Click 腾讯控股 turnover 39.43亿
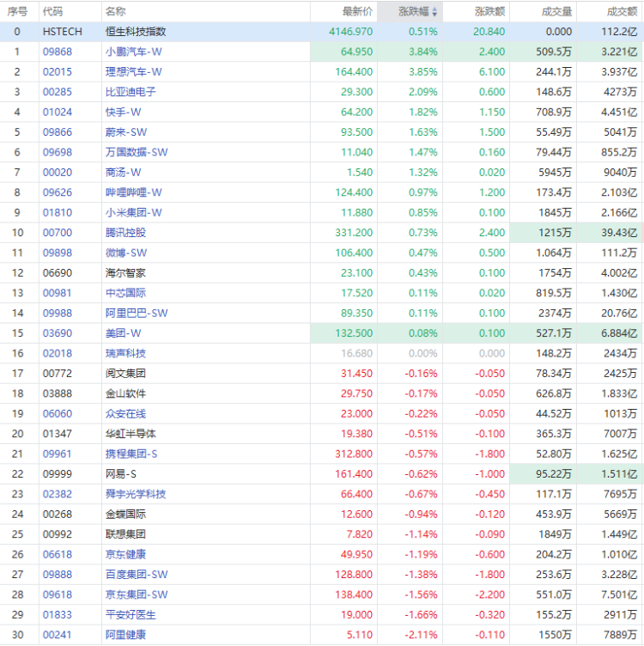This screenshot has width=644, height=646. 619,233
